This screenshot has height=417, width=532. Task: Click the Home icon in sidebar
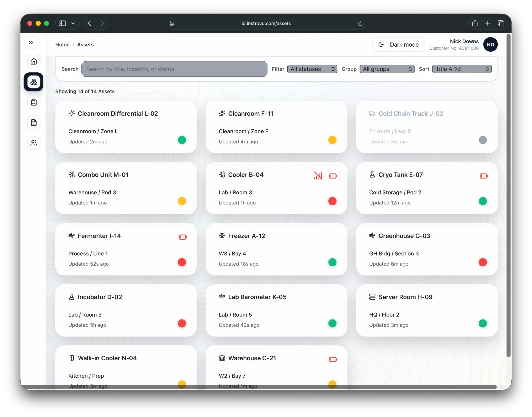[x=34, y=62]
